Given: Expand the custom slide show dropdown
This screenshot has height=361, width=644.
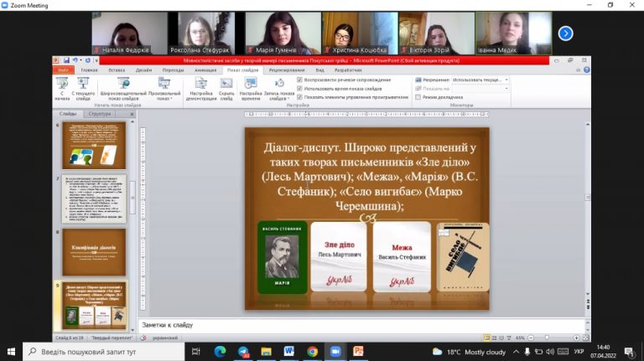Looking at the screenshot, I should [x=164, y=88].
